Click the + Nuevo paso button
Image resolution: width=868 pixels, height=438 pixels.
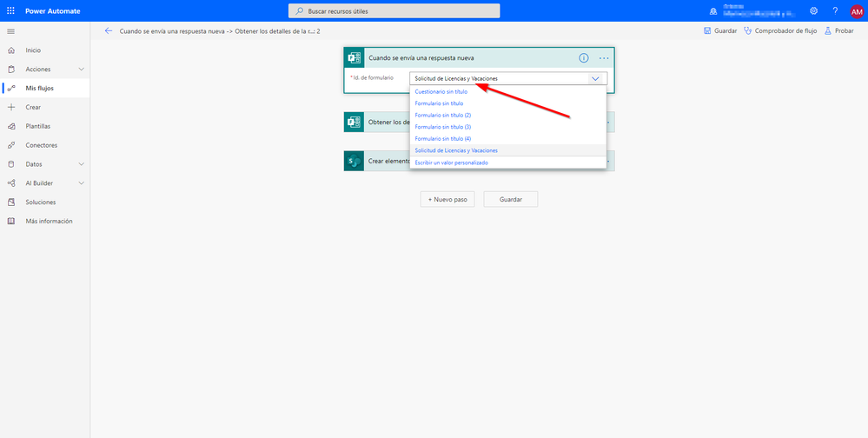pos(447,199)
